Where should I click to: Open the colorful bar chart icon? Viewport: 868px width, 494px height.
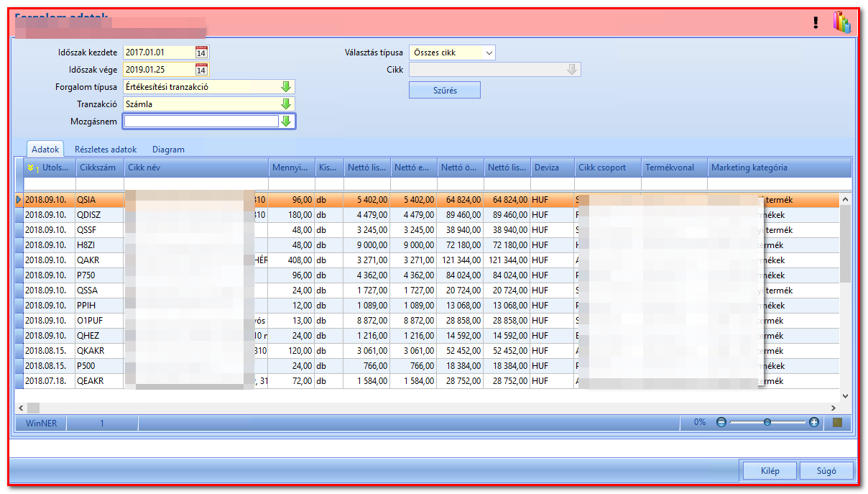(841, 22)
